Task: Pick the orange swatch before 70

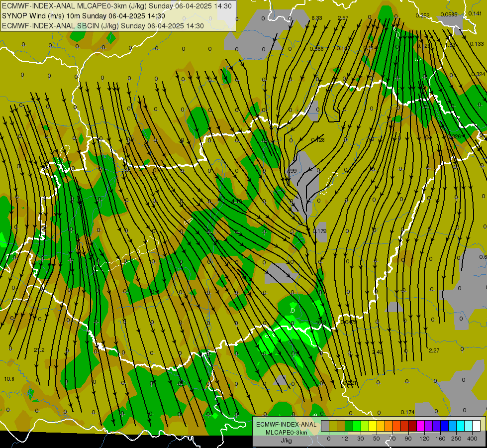Action: (x=389, y=426)
